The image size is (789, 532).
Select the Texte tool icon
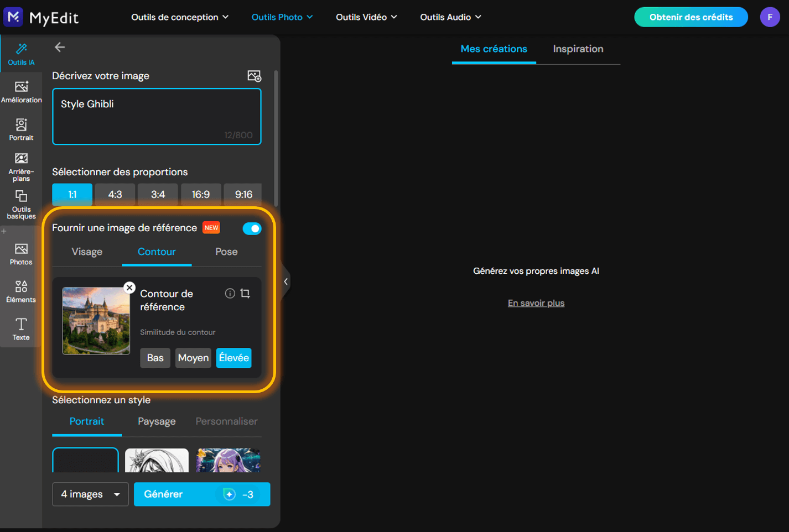click(21, 329)
